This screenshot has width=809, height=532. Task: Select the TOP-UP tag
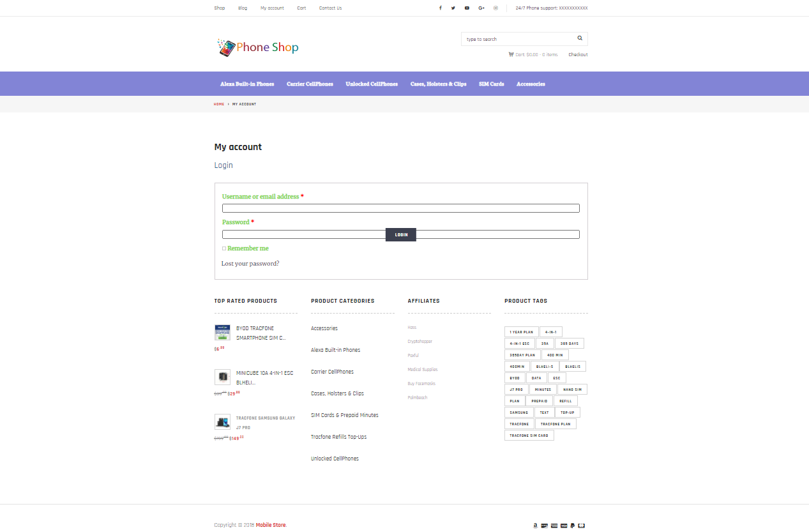point(568,413)
